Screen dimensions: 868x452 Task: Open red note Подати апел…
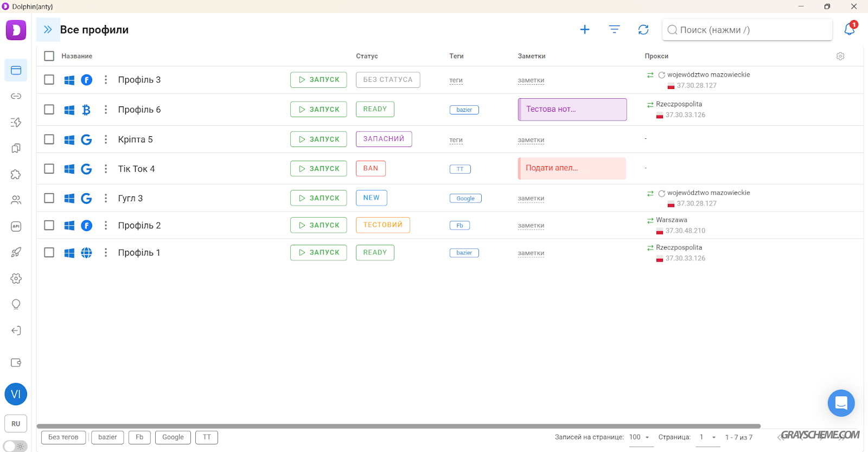click(x=572, y=168)
